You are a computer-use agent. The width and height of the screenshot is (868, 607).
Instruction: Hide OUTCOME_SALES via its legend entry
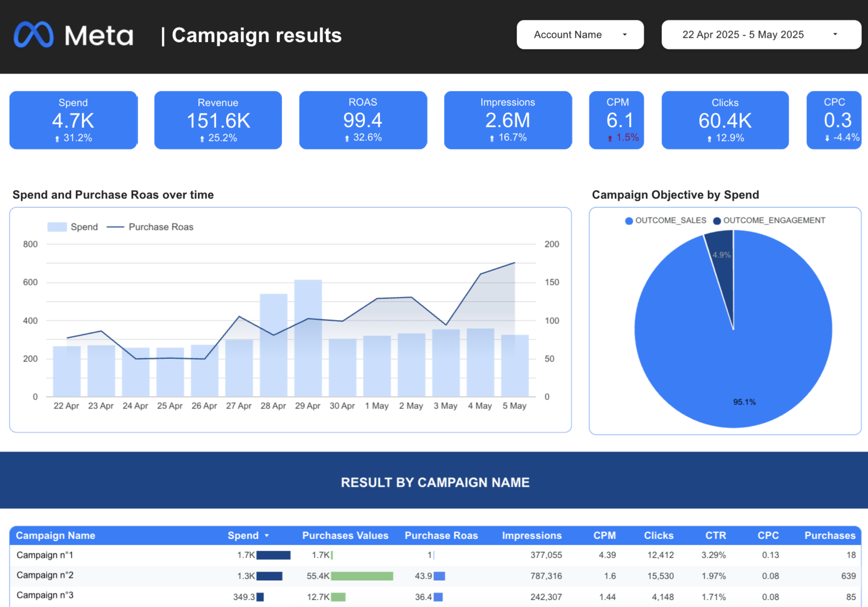[x=671, y=221]
